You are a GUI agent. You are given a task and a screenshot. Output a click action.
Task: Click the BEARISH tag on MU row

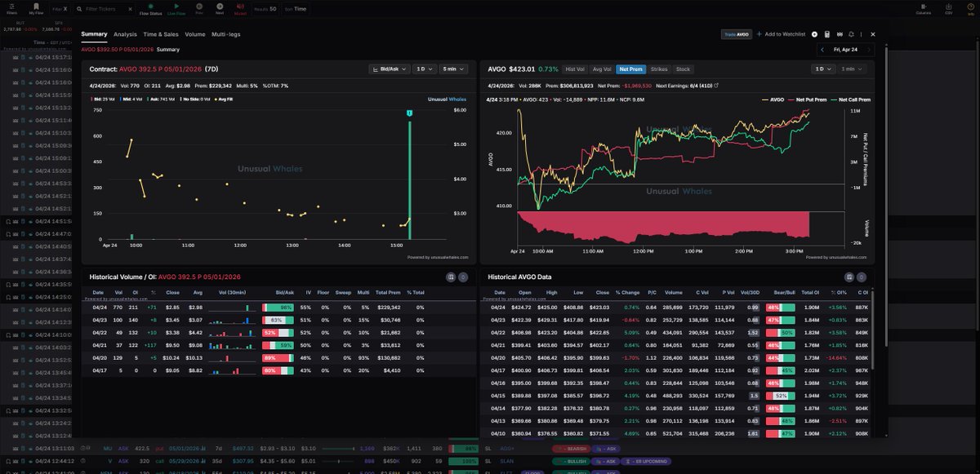tap(570, 449)
